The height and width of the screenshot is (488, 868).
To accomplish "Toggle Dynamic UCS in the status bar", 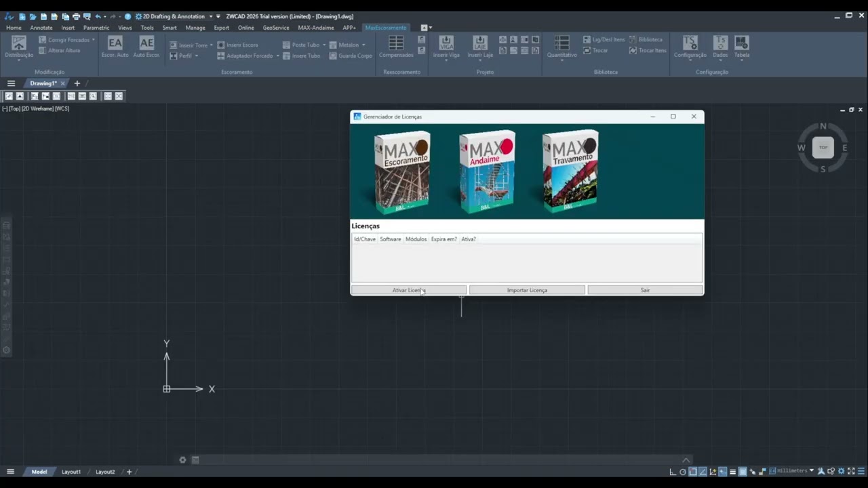I will tap(713, 472).
